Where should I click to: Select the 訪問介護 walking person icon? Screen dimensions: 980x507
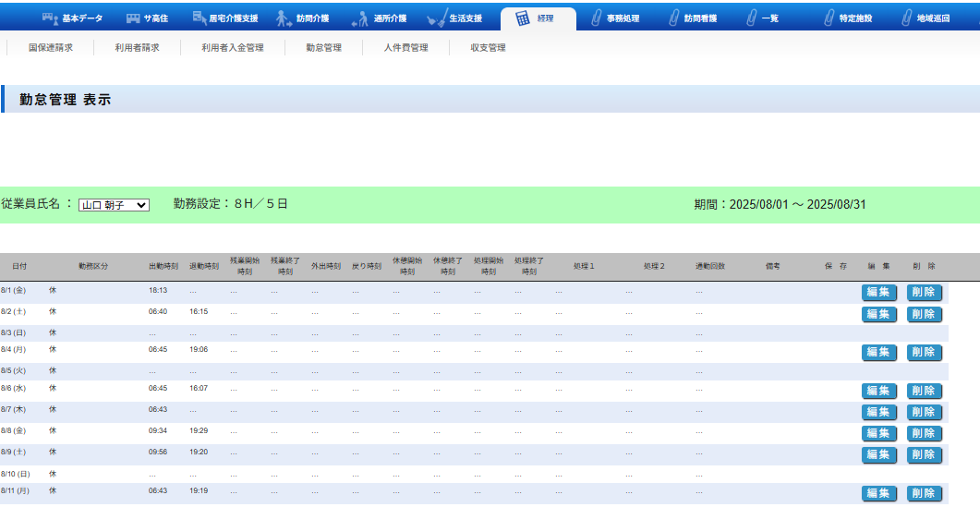(x=284, y=18)
